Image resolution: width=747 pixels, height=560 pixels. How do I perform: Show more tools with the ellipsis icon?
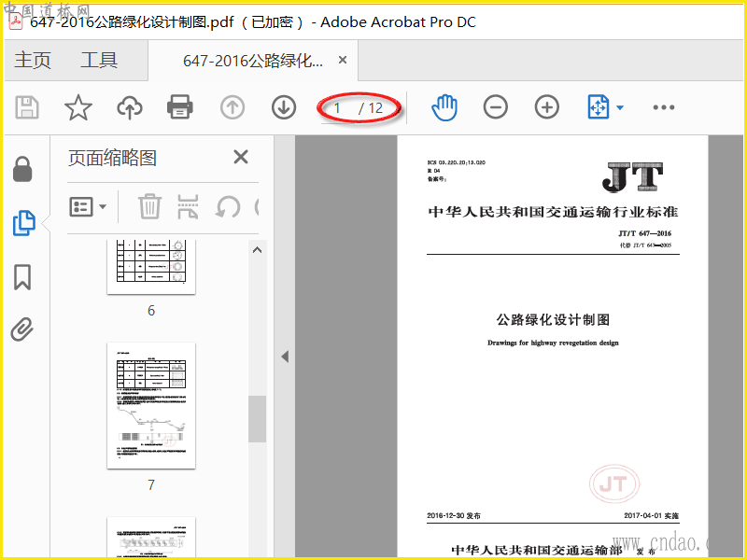pos(664,107)
